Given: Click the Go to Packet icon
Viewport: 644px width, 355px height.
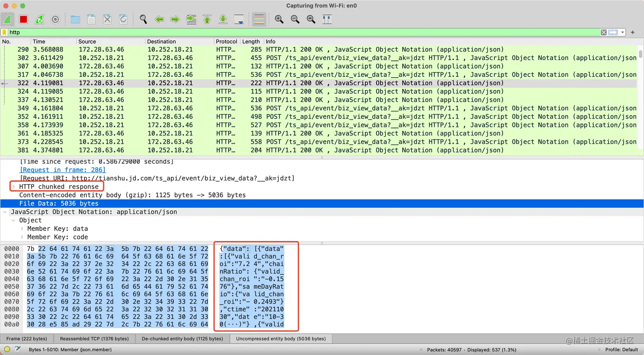Looking at the screenshot, I should [191, 19].
